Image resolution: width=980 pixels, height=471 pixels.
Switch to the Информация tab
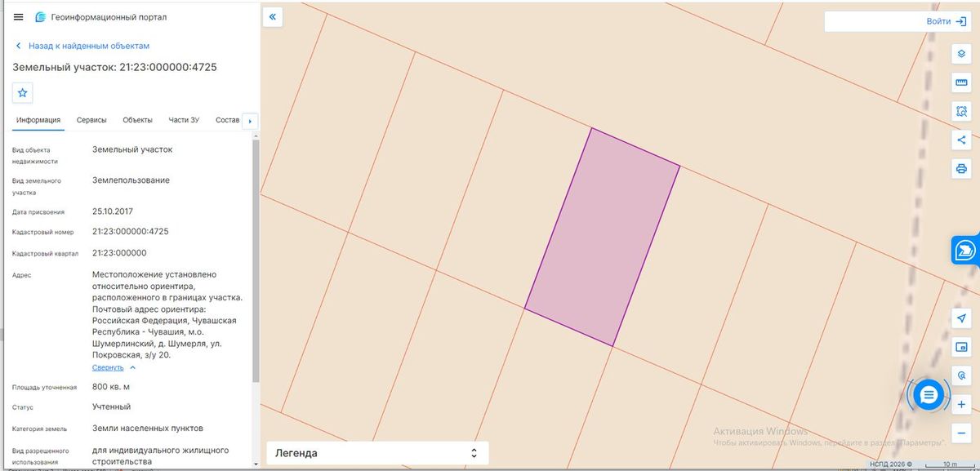click(38, 120)
